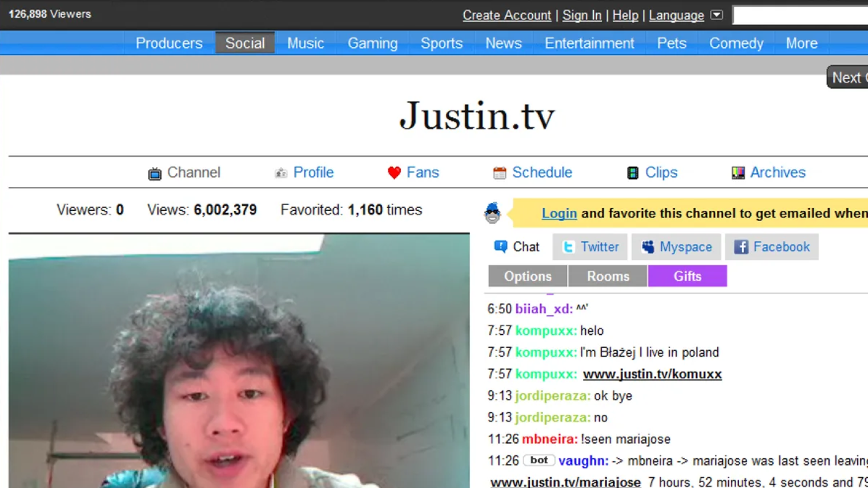Open the Fans tab
The height and width of the screenshot is (488, 868).
423,173
